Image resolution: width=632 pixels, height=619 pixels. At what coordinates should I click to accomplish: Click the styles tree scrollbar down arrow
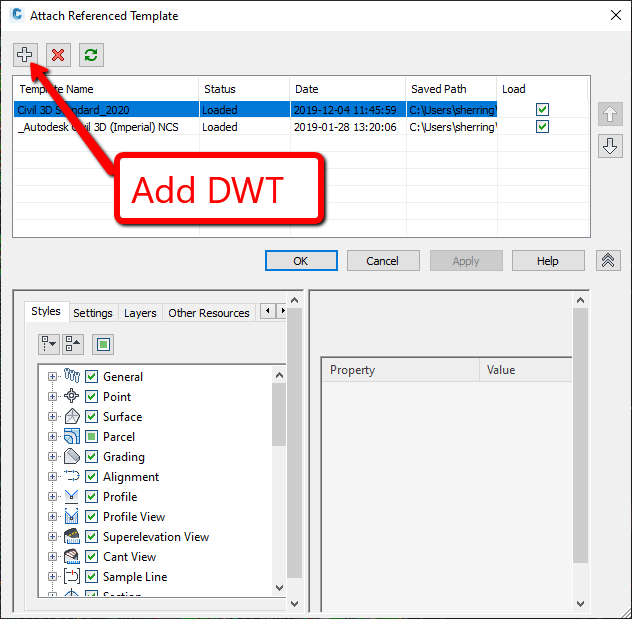click(x=279, y=588)
